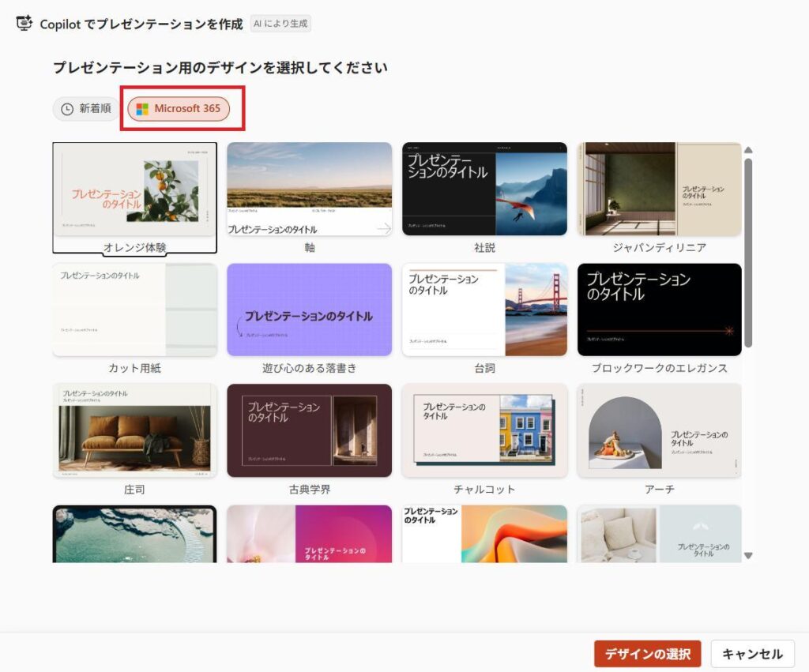Select the オレンジ体験 design
The image size is (809, 672).
pos(135,190)
